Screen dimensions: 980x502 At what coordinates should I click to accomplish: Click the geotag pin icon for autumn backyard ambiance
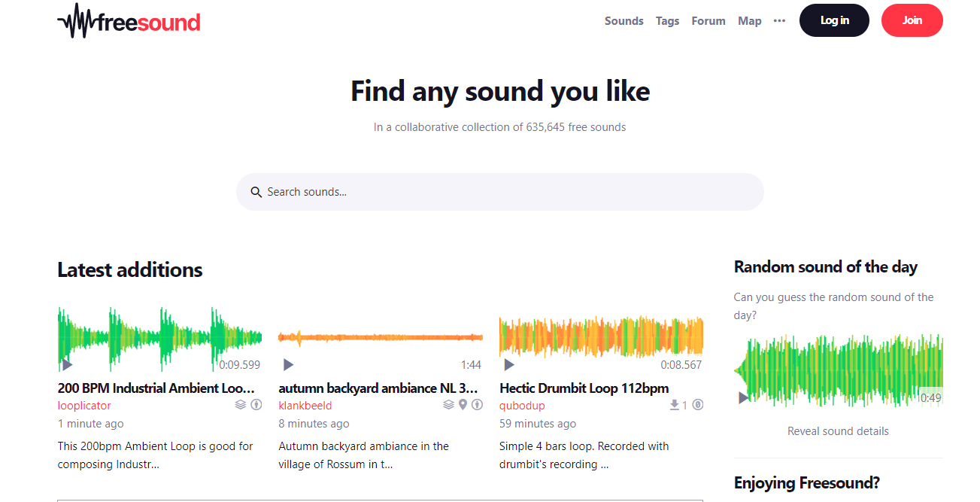[463, 405]
